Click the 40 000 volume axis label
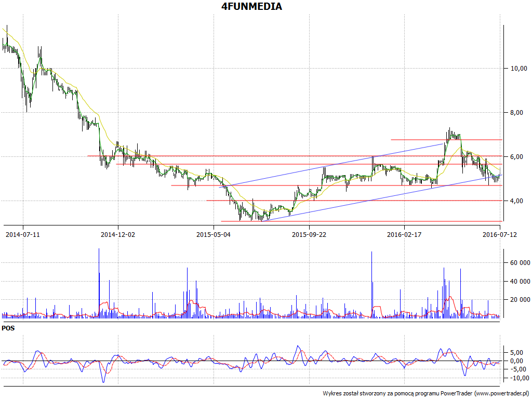This screenshot has width=532, height=399. click(520, 281)
